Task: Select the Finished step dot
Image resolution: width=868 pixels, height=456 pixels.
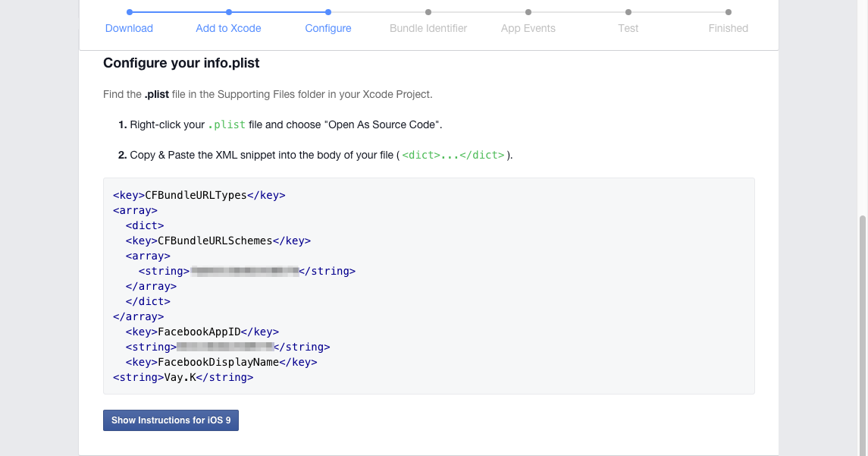Action: point(729,12)
